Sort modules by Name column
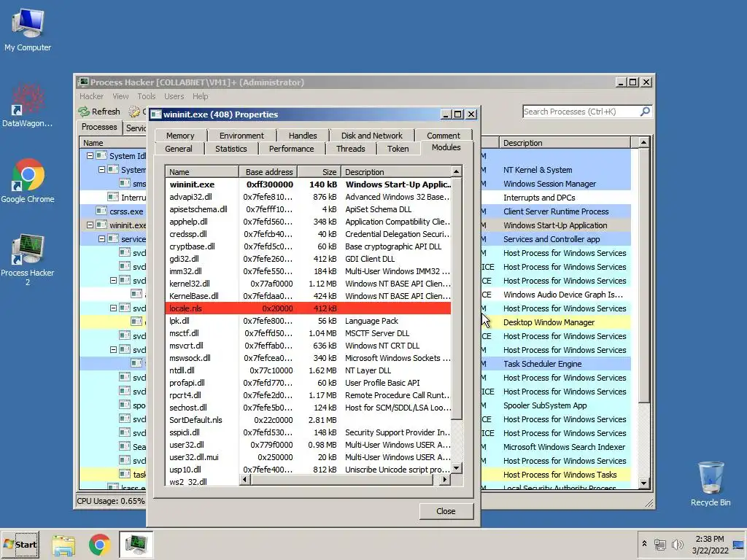This screenshot has width=747, height=560. 202,172
